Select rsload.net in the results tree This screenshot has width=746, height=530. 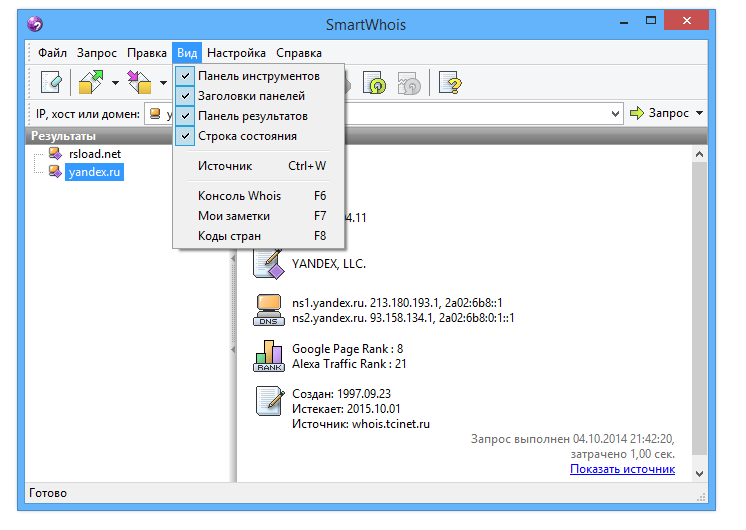(95, 154)
